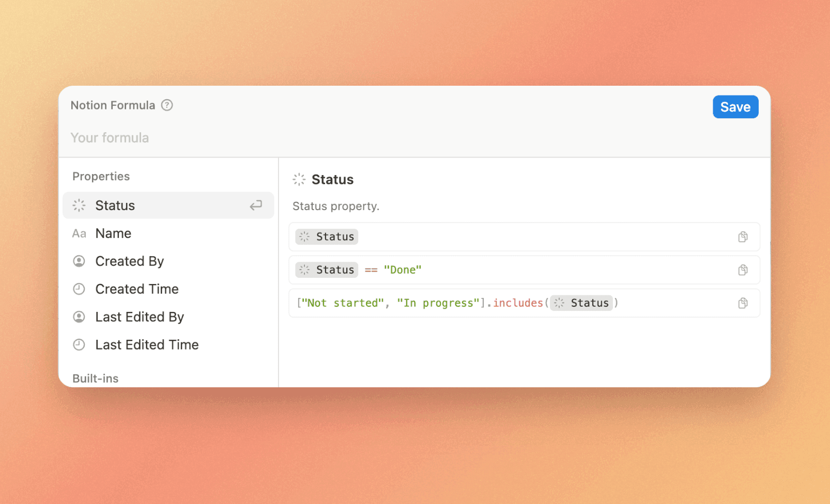The height and width of the screenshot is (504, 830).
Task: Click the copy icon on the first Status example
Action: [743, 237]
